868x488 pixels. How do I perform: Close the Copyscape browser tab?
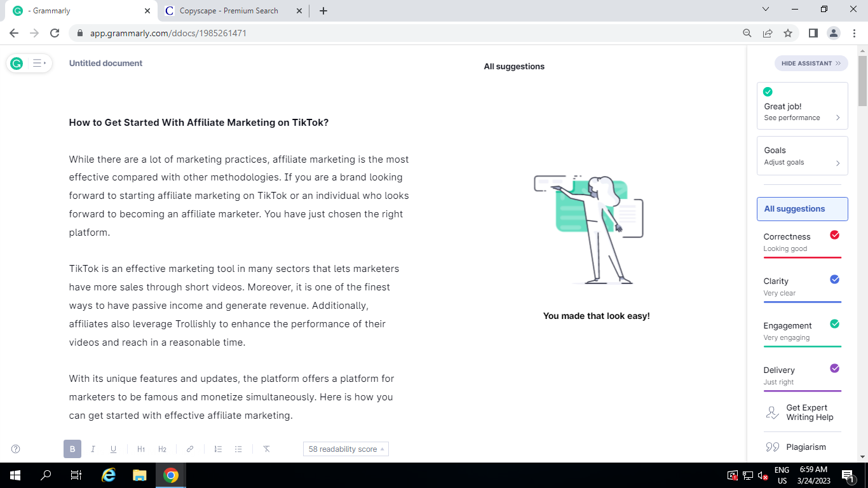pos(299,11)
